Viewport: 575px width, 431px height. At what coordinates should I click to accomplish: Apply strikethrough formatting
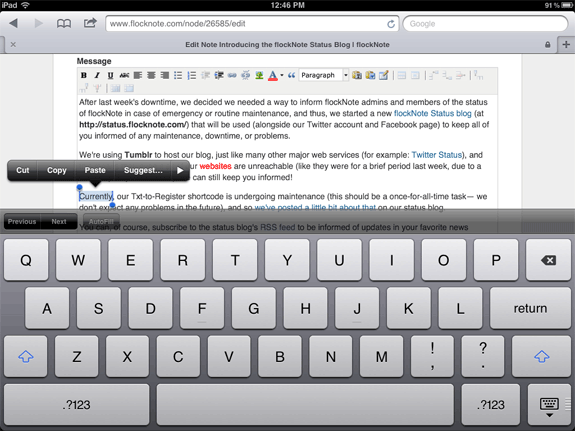[x=124, y=75]
